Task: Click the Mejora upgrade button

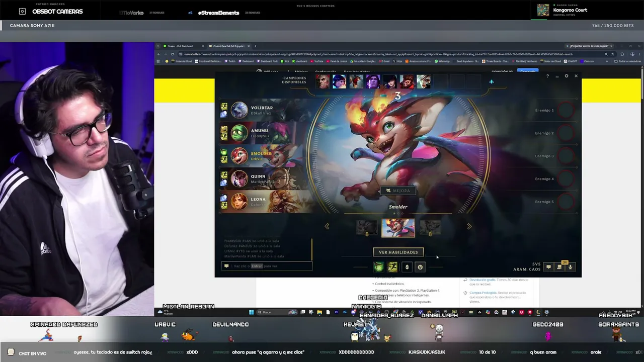Action: click(398, 191)
